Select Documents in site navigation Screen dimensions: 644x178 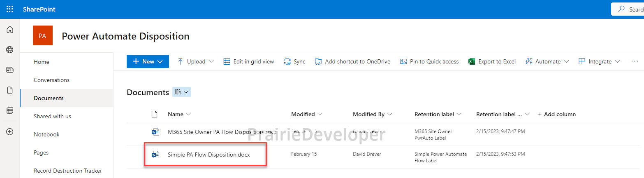[49, 98]
